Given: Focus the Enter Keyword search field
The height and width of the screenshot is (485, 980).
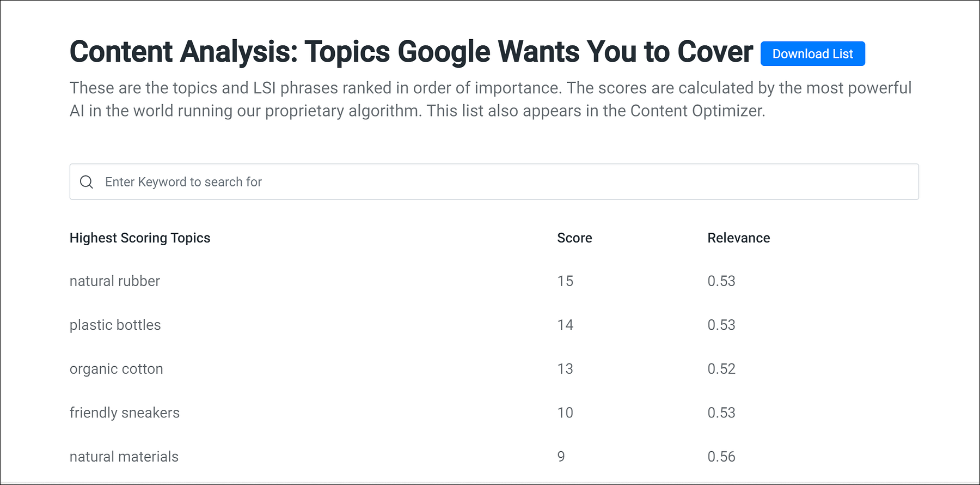Looking at the screenshot, I should (494, 182).
